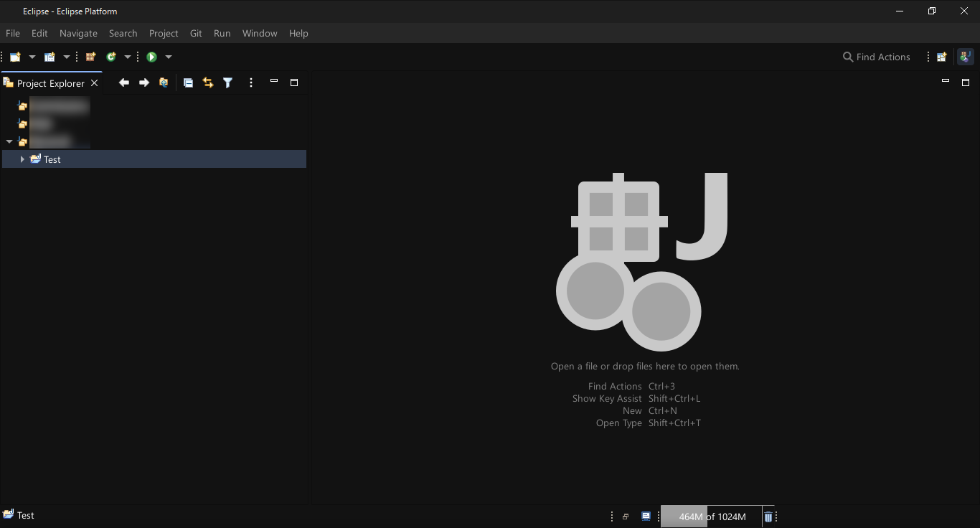This screenshot has width=980, height=528.
Task: Toggle the Java perspective button
Action: (x=965, y=57)
